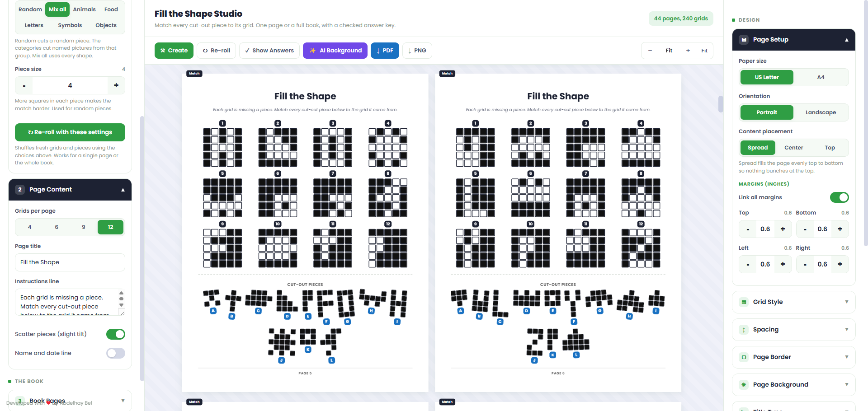Disable Scatter pieces slight tilt toggle
The width and height of the screenshot is (868, 411).
tap(116, 334)
